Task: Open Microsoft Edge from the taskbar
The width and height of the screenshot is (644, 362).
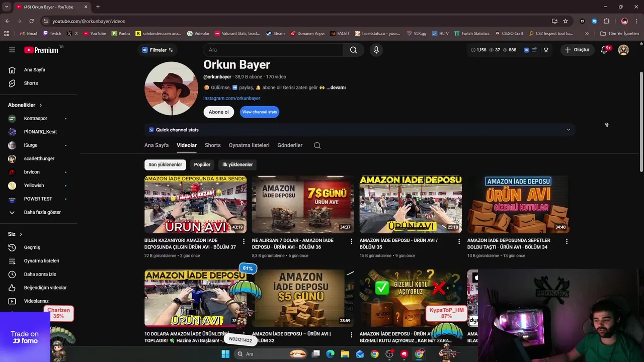Action: pos(331,354)
